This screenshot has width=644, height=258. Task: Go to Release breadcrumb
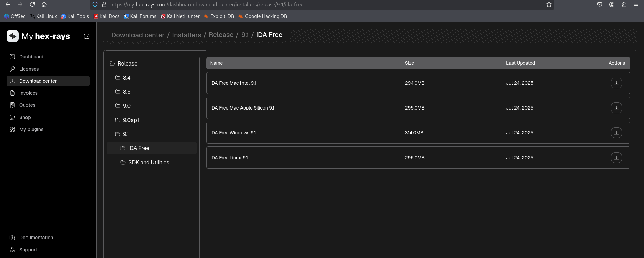click(221, 35)
